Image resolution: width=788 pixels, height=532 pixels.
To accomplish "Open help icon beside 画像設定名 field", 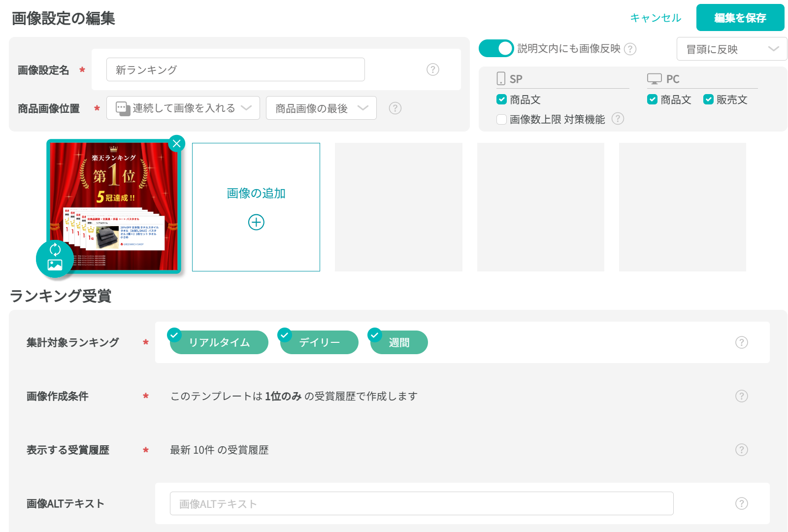I will pyautogui.click(x=433, y=69).
